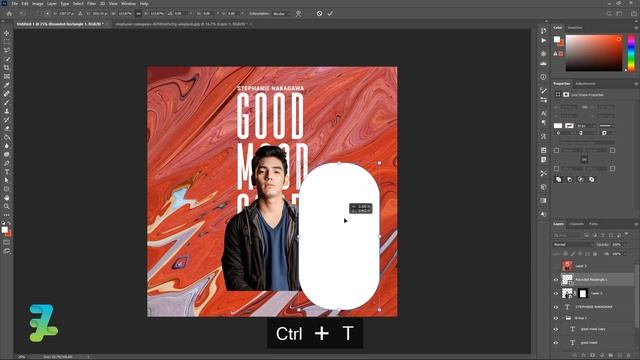Open the Filter menu
The image size is (640, 360).
[x=91, y=4]
